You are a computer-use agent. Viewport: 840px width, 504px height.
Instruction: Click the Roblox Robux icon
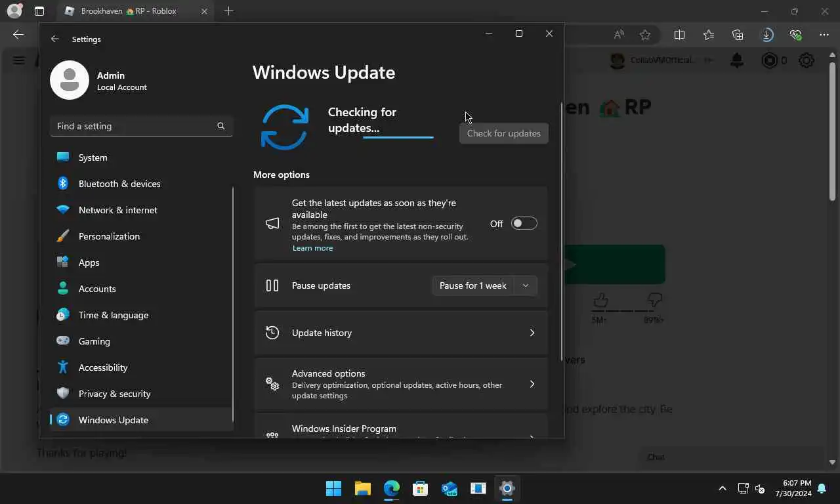(x=769, y=60)
